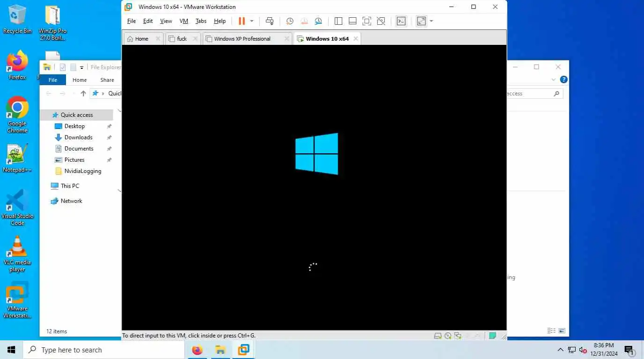Switch Explorer to large icons view
The height and width of the screenshot is (359, 644).
pos(562,331)
